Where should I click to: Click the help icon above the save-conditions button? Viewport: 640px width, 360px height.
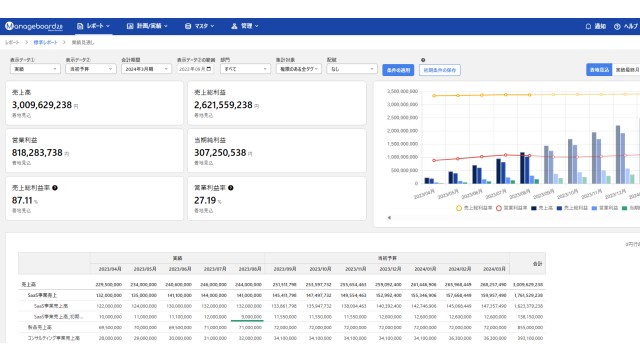[x=423, y=60]
